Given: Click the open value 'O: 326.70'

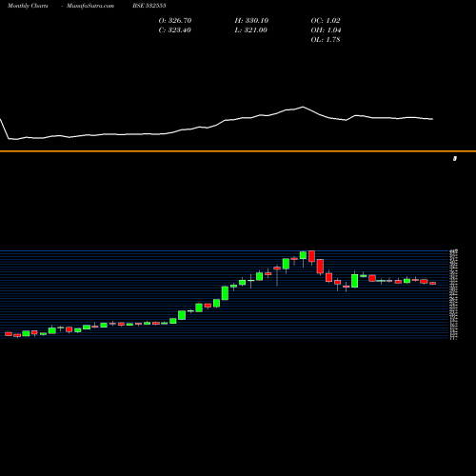Looking at the screenshot, I should pyautogui.click(x=175, y=21).
